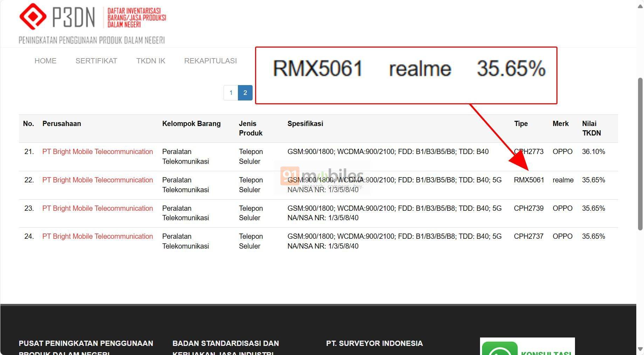The height and width of the screenshot is (355, 644).
Task: Click the scrollbar up arrow
Action: tap(640, 7)
